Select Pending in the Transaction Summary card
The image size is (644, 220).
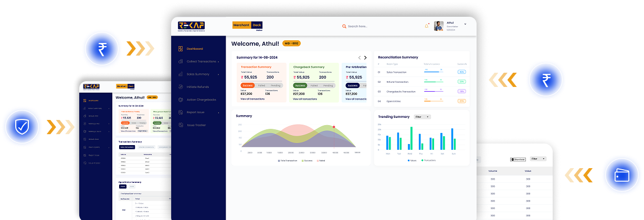276,85
